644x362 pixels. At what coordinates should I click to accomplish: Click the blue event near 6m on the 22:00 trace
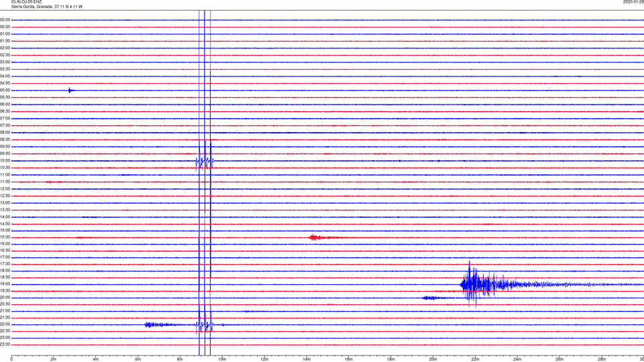click(x=158, y=324)
